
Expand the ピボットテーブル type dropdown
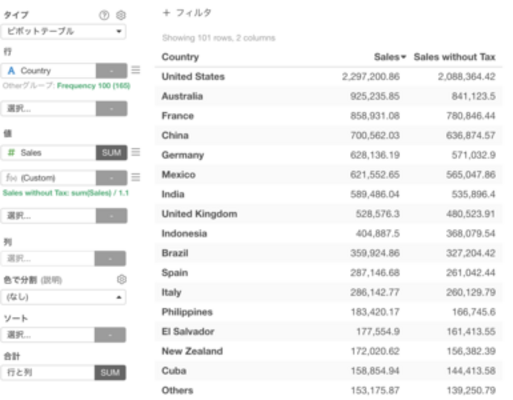(x=63, y=32)
